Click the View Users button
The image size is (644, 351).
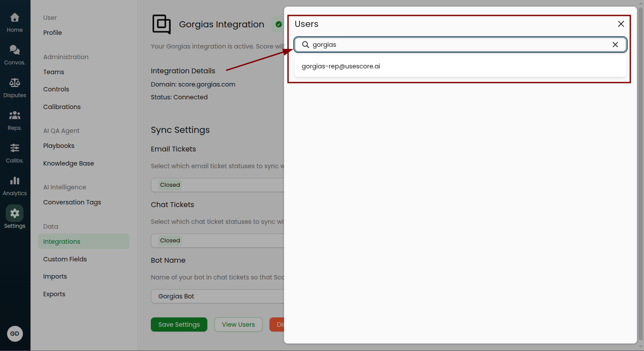[238, 325]
